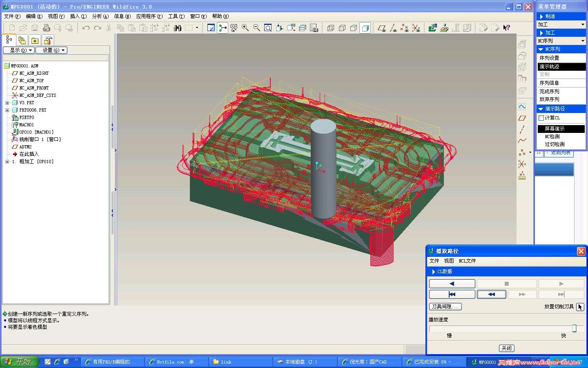
Task: Select the Shading display style icon
Action: pyautogui.click(x=365, y=28)
